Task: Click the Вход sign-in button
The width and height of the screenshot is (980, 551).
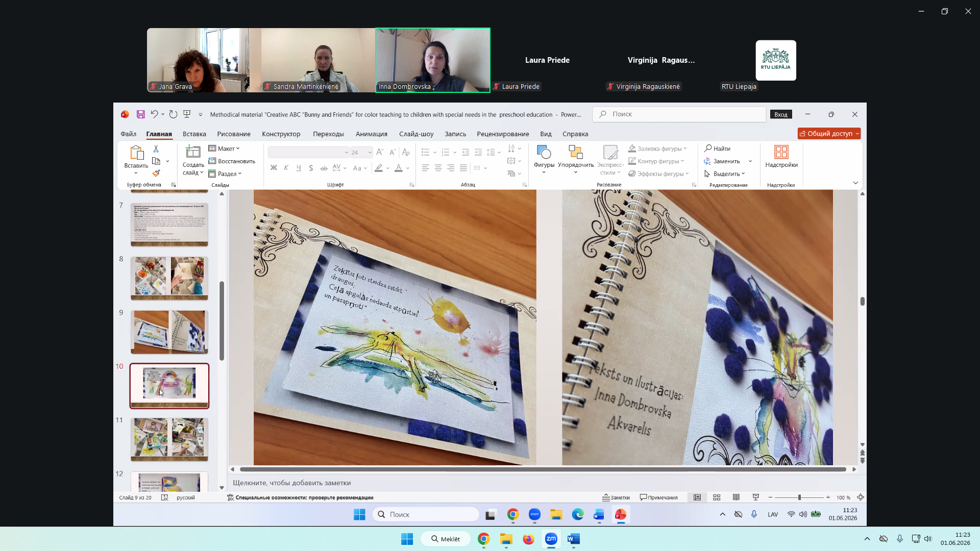Action: coord(781,114)
